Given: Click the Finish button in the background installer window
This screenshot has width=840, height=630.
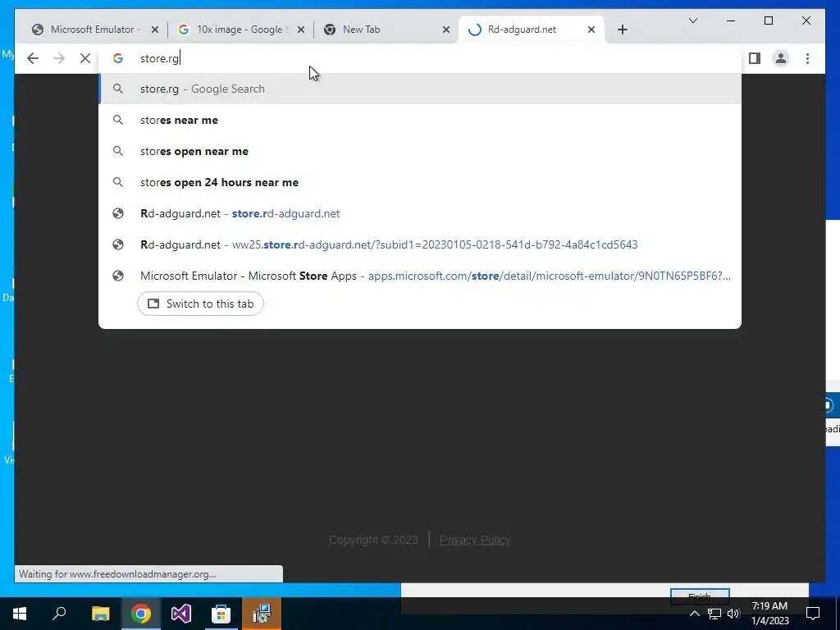Looking at the screenshot, I should [699, 596].
